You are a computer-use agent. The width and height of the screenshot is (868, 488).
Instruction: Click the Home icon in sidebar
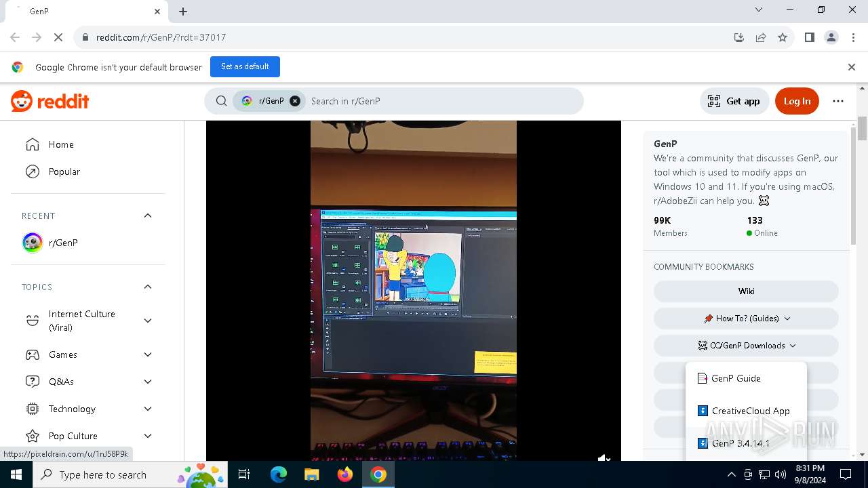click(32, 144)
